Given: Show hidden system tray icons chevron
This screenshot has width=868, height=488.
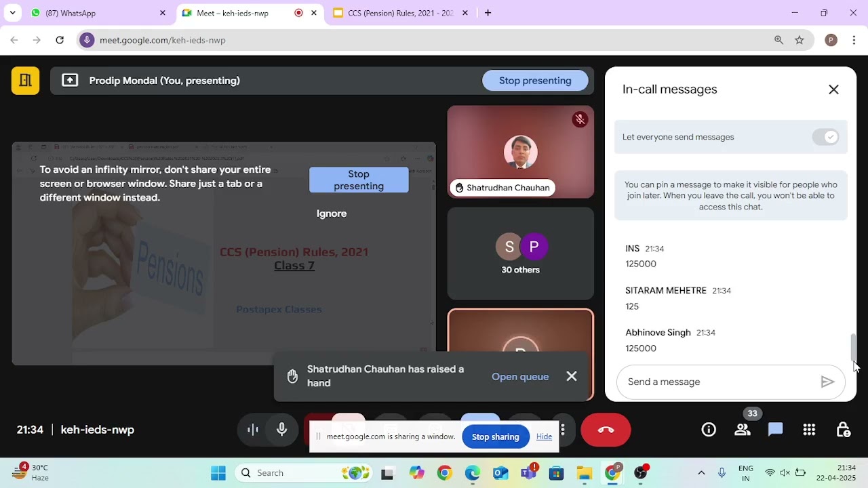Looking at the screenshot, I should click(x=701, y=472).
